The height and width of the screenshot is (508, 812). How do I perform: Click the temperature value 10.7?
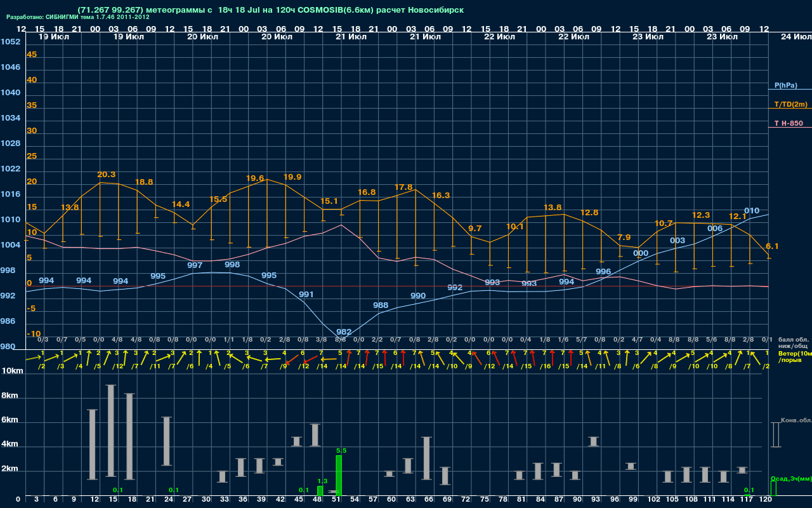664,224
